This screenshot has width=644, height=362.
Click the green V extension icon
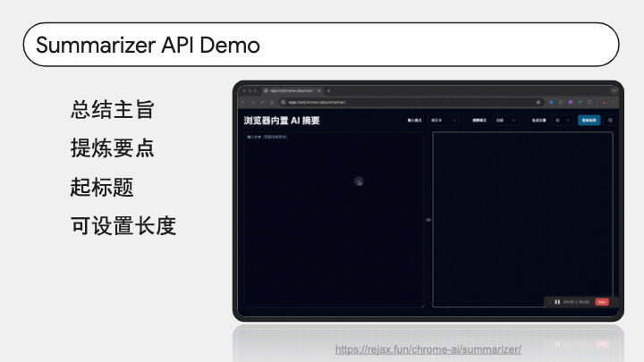(x=580, y=102)
